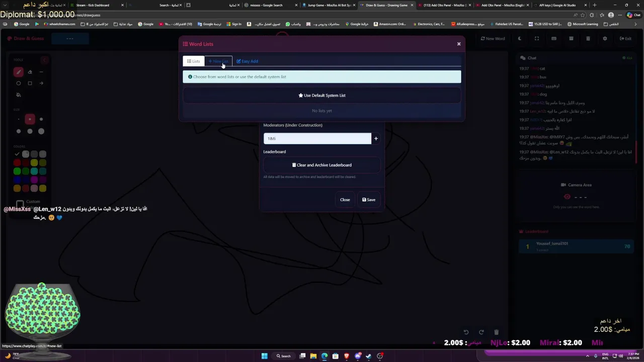Open the Easy Add tab
This screenshot has height=362, width=644.
click(x=248, y=61)
